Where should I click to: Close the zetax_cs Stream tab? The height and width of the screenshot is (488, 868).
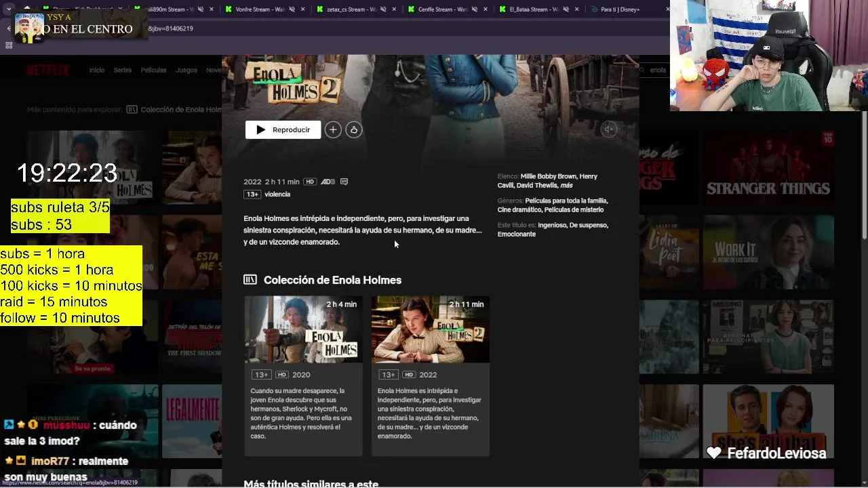(394, 9)
